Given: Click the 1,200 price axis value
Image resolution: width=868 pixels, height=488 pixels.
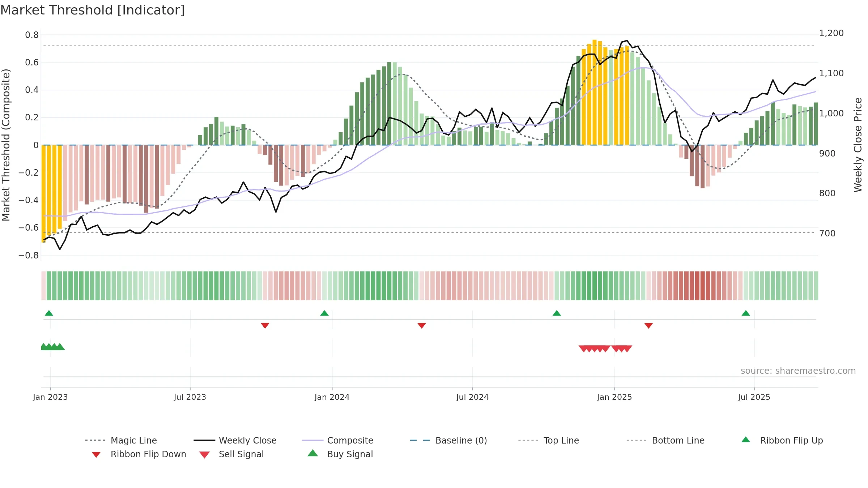Looking at the screenshot, I should click(x=831, y=33).
